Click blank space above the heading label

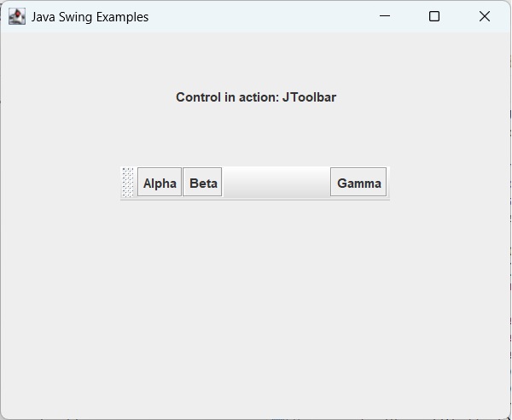(x=256, y=60)
